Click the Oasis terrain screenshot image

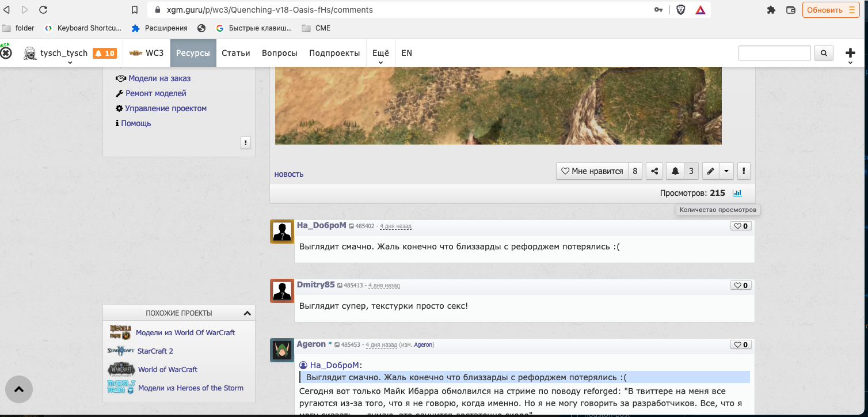click(x=498, y=105)
